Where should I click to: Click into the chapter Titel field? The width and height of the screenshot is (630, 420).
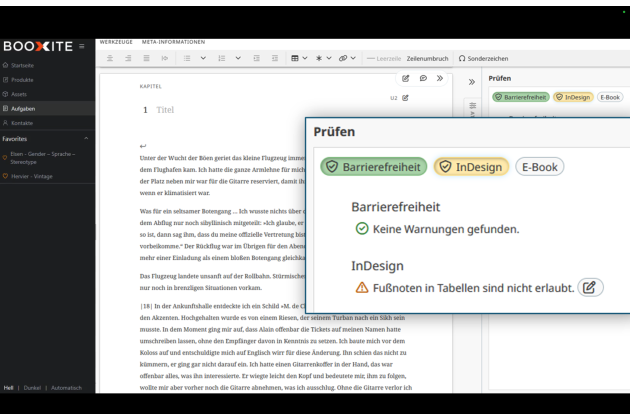165,110
